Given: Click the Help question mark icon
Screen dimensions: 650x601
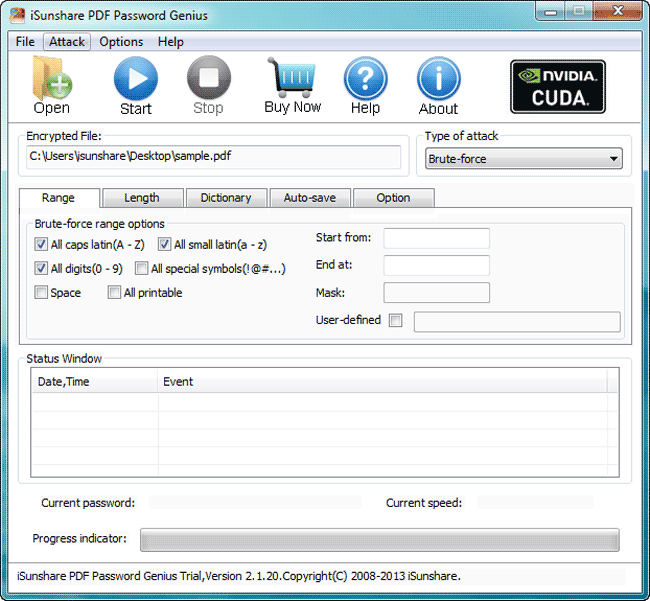Looking at the screenshot, I should [x=365, y=78].
